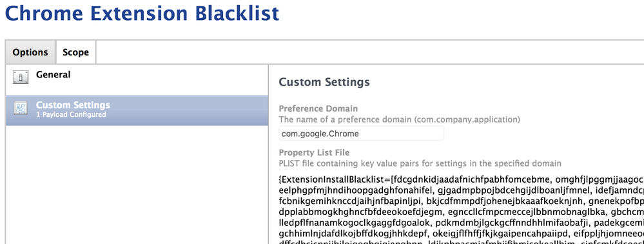The height and width of the screenshot is (244, 644).
Task: Click the Custom Settings payload icon
Action: tap(21, 108)
